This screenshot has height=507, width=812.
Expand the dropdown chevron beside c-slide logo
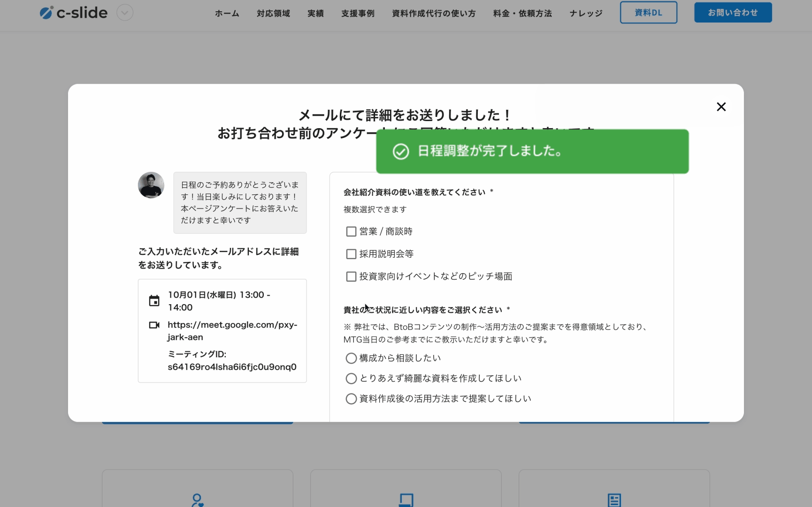coord(125,13)
